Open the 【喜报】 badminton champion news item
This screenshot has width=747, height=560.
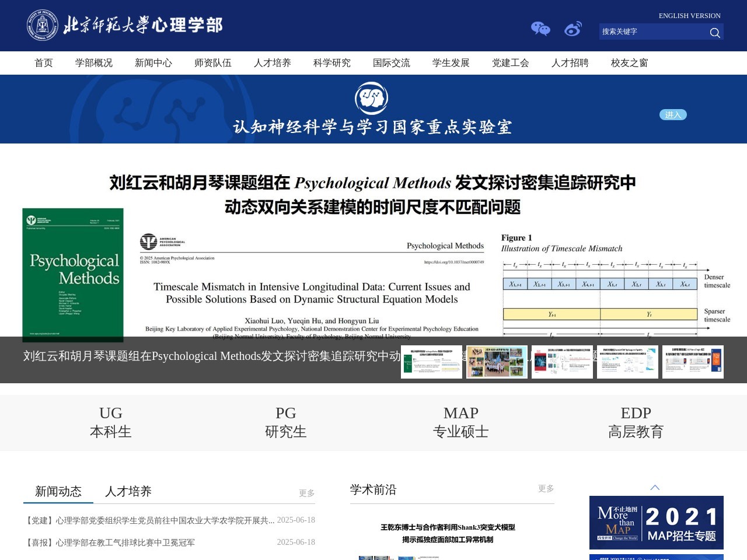pos(109,542)
